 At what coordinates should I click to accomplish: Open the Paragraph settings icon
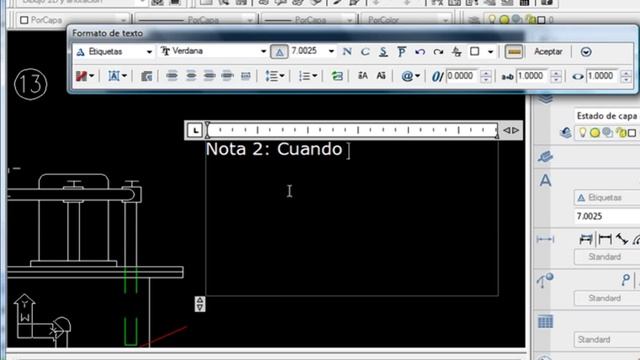click(x=147, y=76)
